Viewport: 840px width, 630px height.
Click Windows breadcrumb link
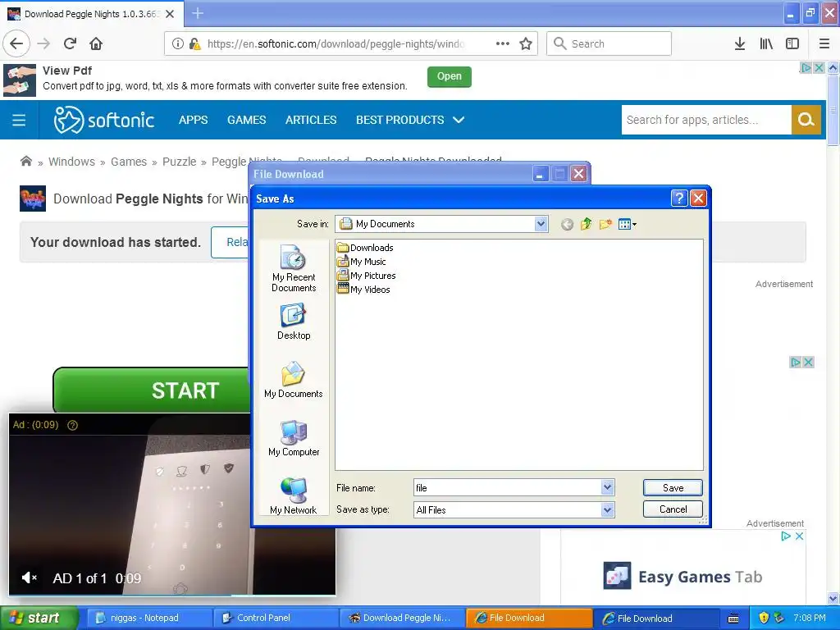pyautogui.click(x=72, y=162)
